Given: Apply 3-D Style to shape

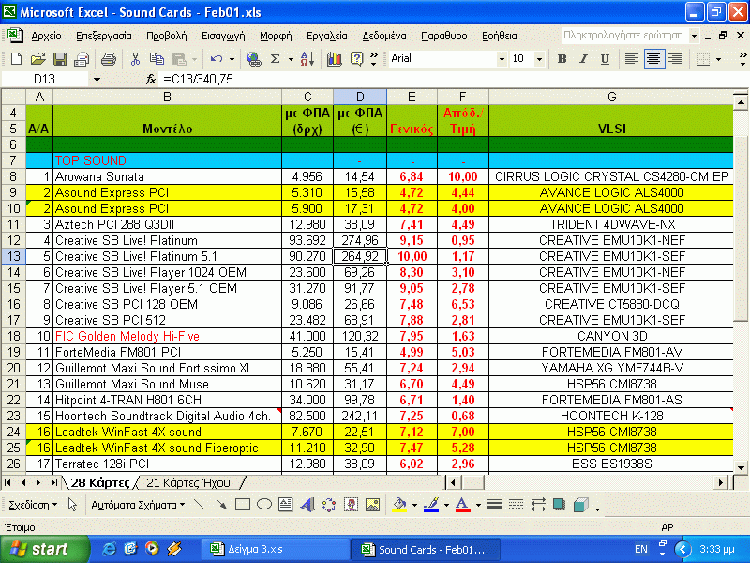Looking at the screenshot, I should pos(581,504).
